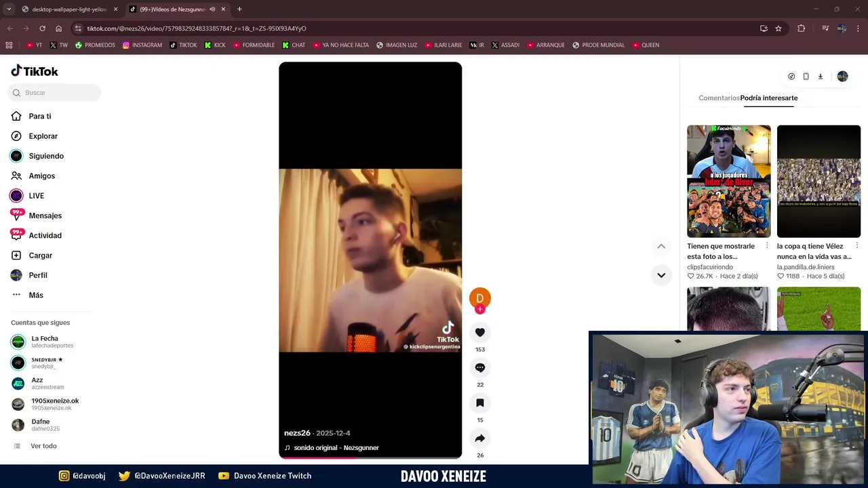Click the address bar URL

click(x=197, y=28)
